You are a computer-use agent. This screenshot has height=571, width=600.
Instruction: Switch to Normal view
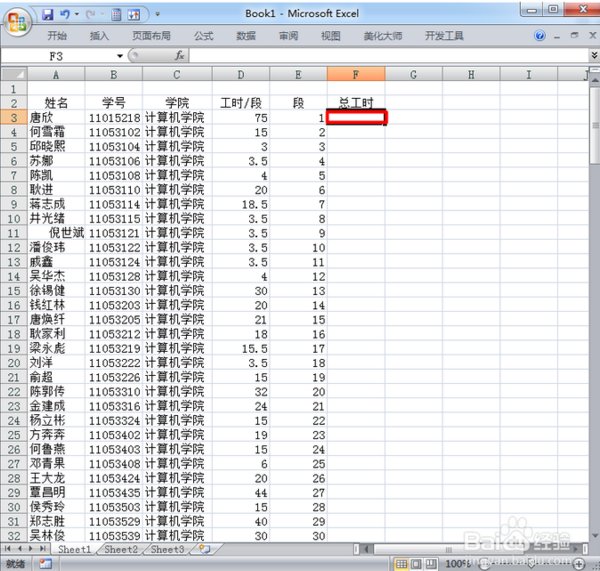(x=401, y=564)
